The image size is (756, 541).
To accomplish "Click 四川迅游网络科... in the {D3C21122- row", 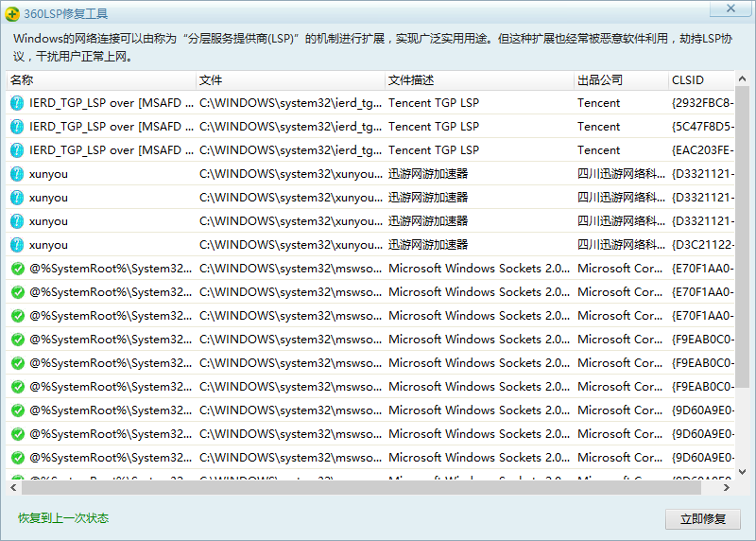I will (x=621, y=245).
